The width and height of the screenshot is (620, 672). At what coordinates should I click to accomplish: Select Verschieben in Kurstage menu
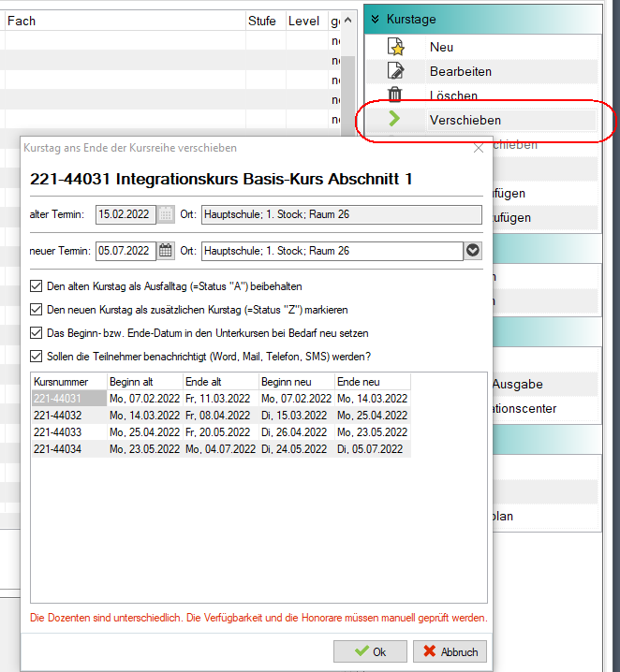(x=465, y=121)
